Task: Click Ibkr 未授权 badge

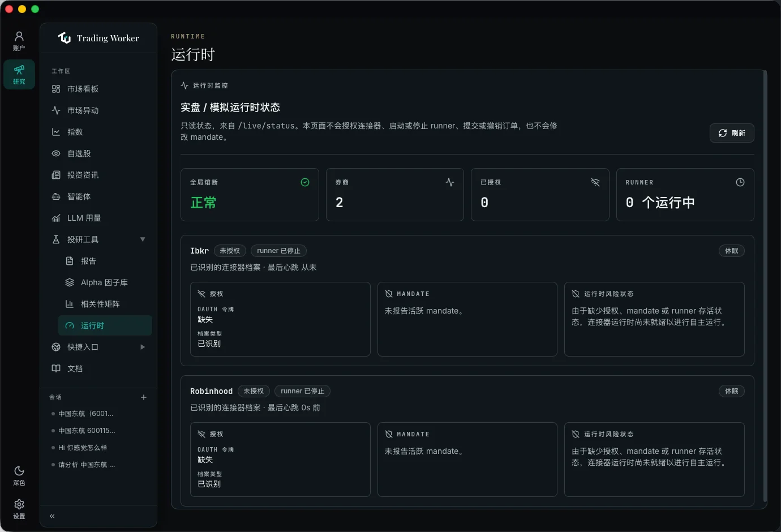Action: 230,251
